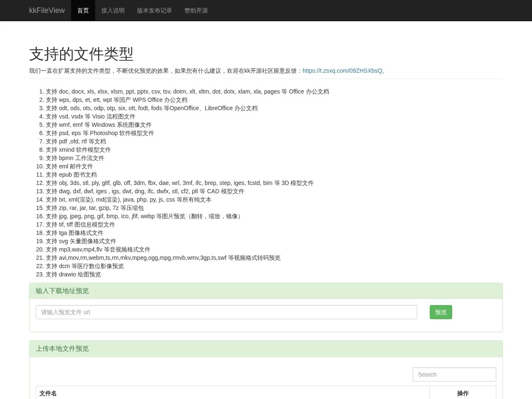Click the 输入下载地址预览 panel heading
Viewport: 532px width, 399px height.
62,291
